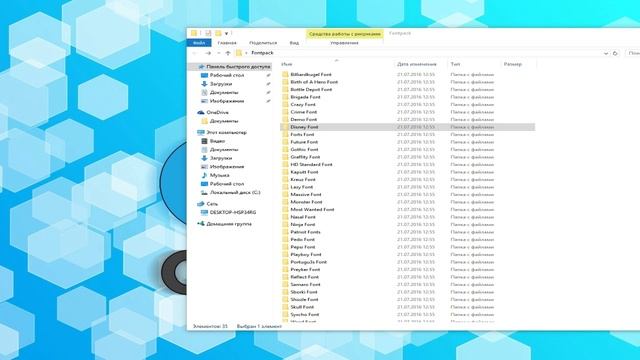Click the date cell of Future Font row

click(416, 142)
